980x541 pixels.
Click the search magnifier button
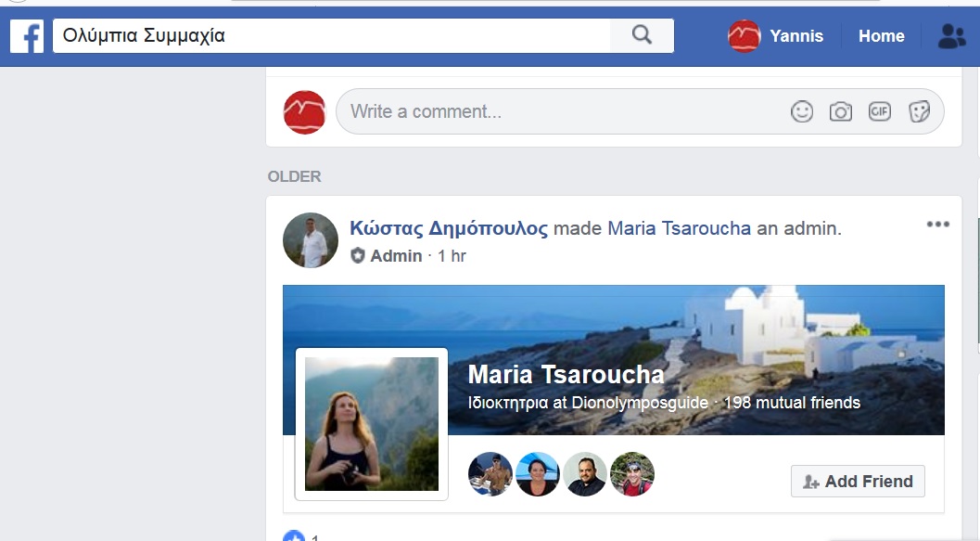click(x=642, y=35)
